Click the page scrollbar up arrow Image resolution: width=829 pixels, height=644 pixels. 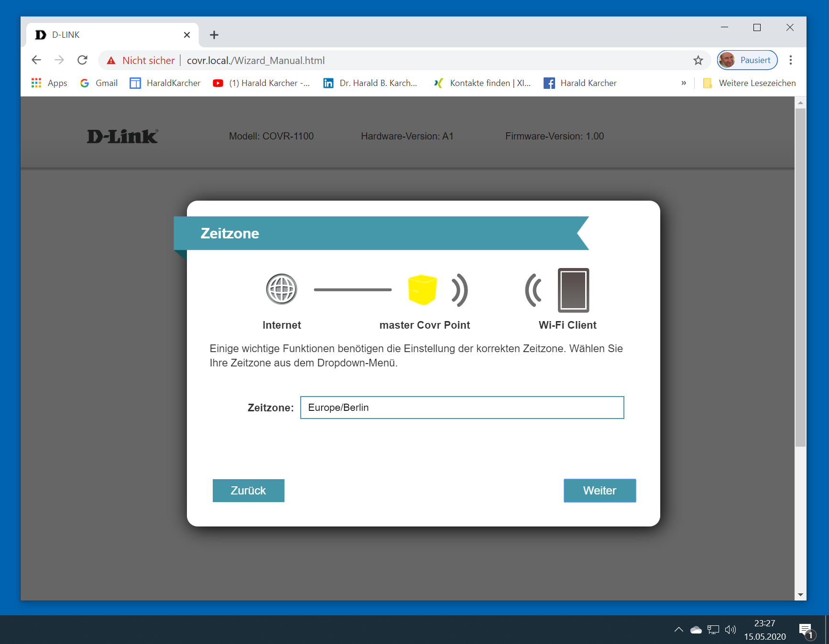tap(800, 103)
